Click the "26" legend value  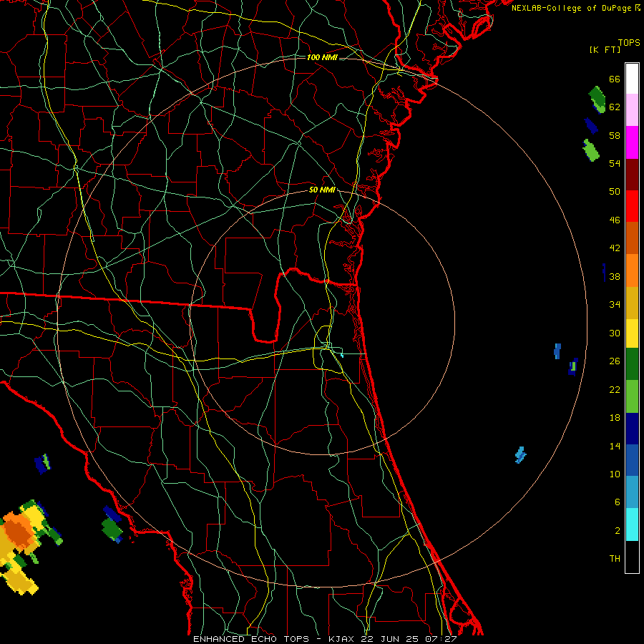615,361
